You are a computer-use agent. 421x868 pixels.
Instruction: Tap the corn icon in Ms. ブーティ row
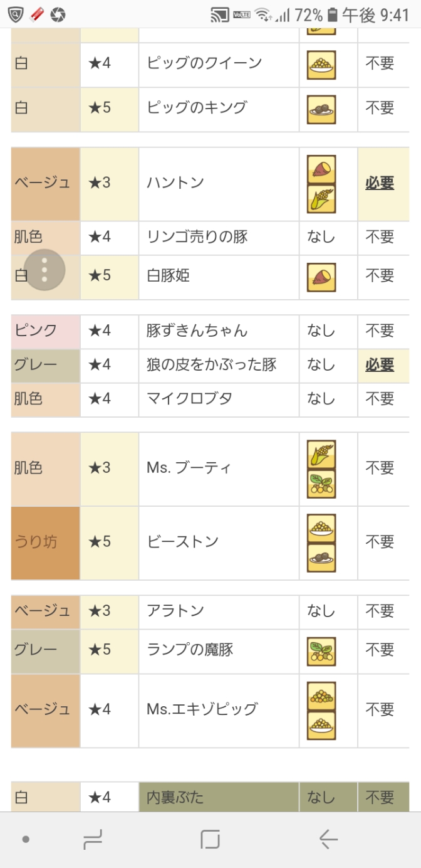[321, 454]
